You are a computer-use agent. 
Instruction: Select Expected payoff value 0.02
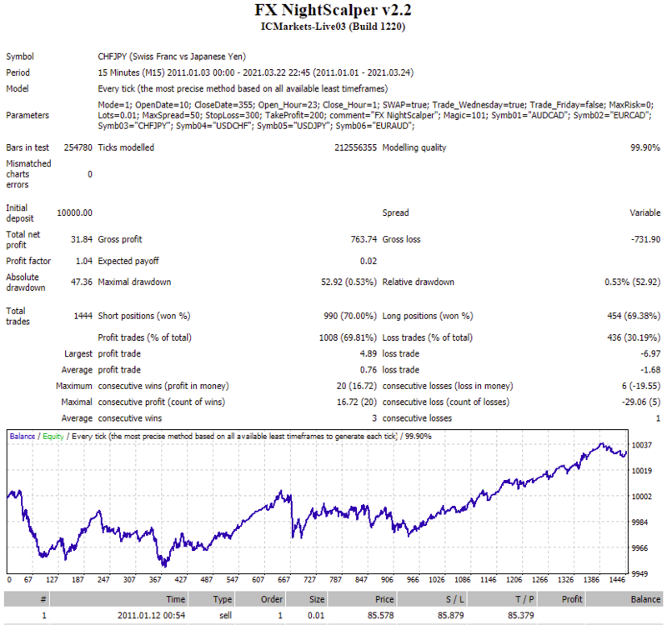click(369, 261)
